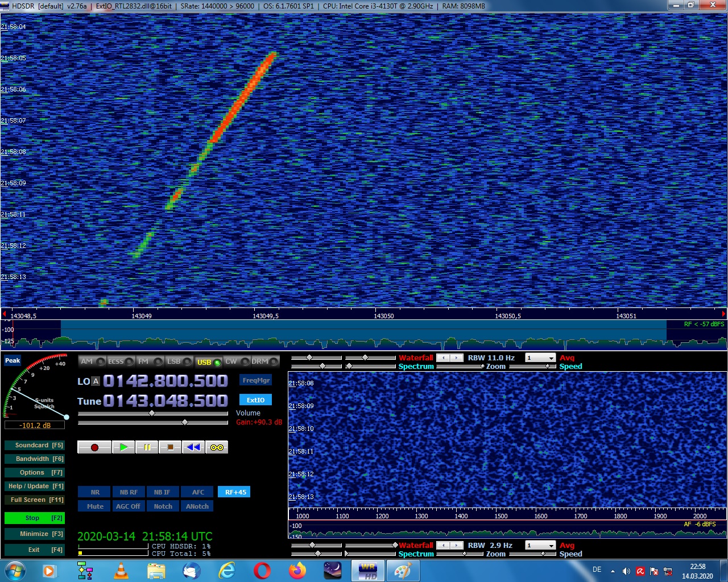Click the AF Spectrum label
This screenshot has width=728, height=582.
point(416,554)
